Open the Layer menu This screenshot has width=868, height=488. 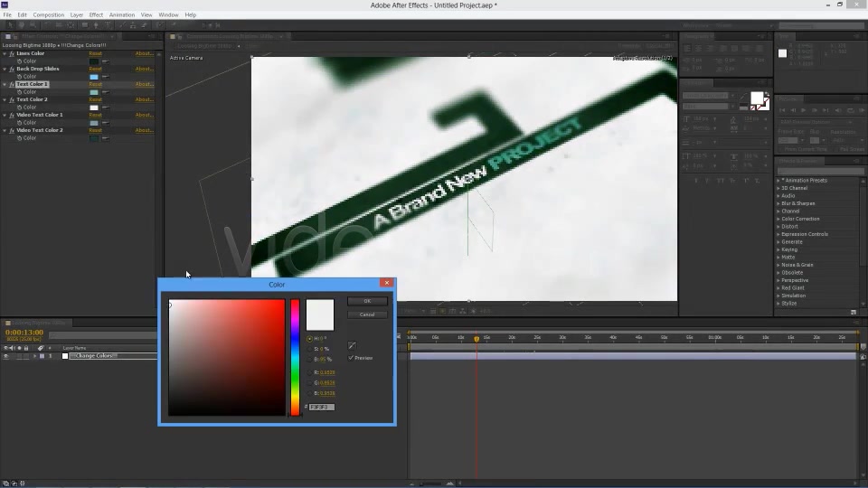click(76, 15)
